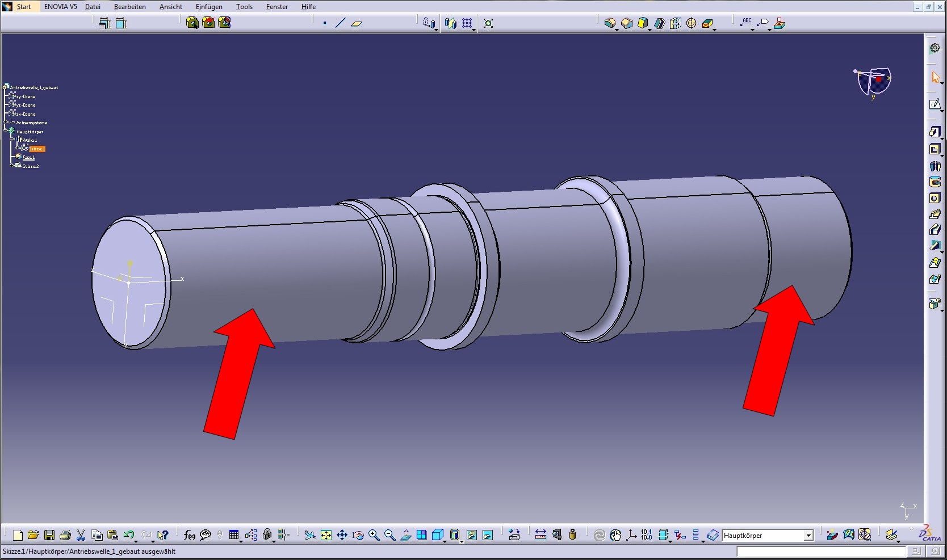Open the Design Table icon
947x560 pixels.
233,535
